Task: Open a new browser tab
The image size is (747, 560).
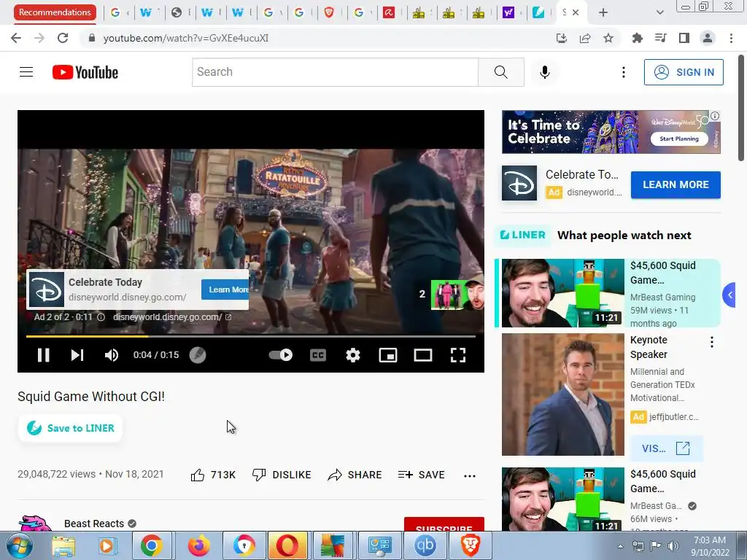Action: 603,12
